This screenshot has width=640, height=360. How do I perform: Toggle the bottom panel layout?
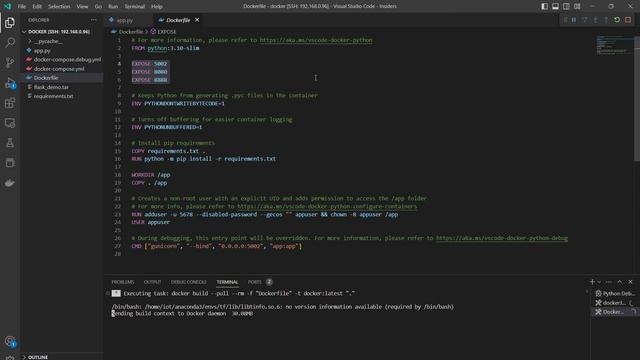[556, 6]
